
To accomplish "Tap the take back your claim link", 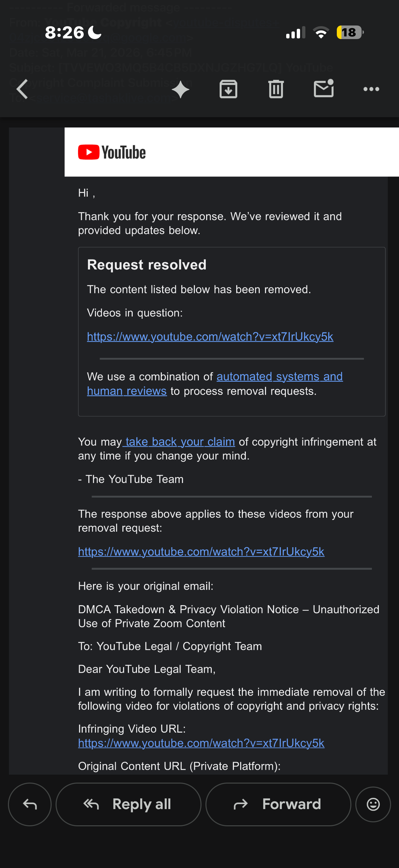I will click(x=180, y=441).
